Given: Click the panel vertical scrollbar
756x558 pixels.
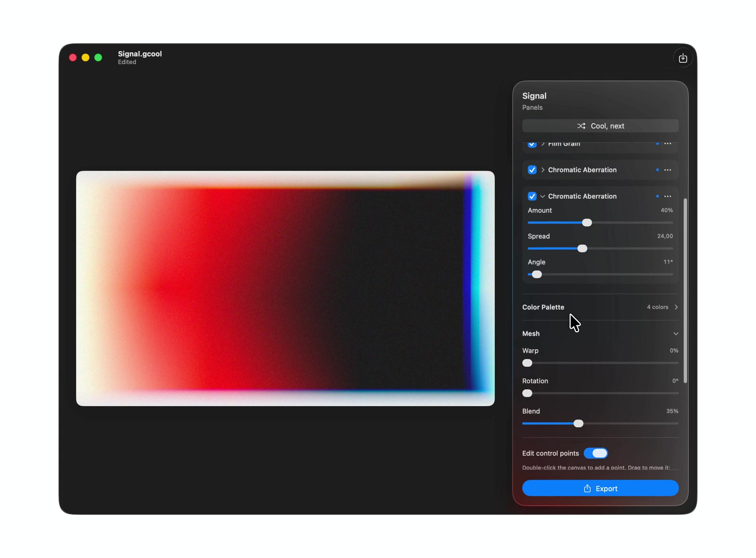Looking at the screenshot, I should coord(685,291).
